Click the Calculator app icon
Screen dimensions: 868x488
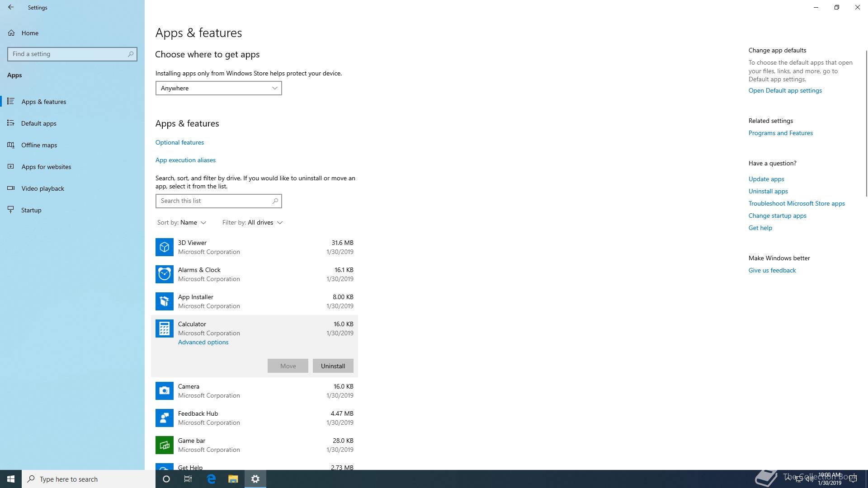[x=165, y=328]
